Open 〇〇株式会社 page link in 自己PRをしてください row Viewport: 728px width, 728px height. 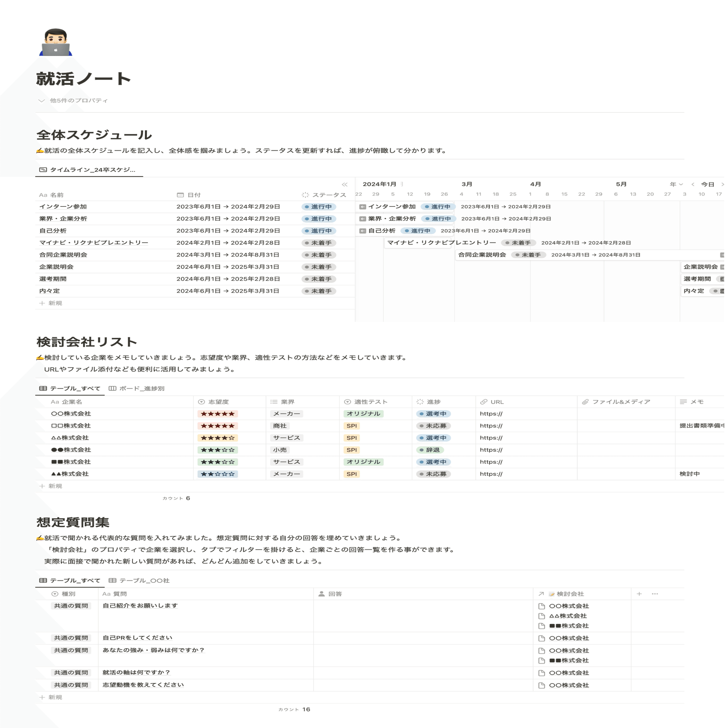(564, 638)
